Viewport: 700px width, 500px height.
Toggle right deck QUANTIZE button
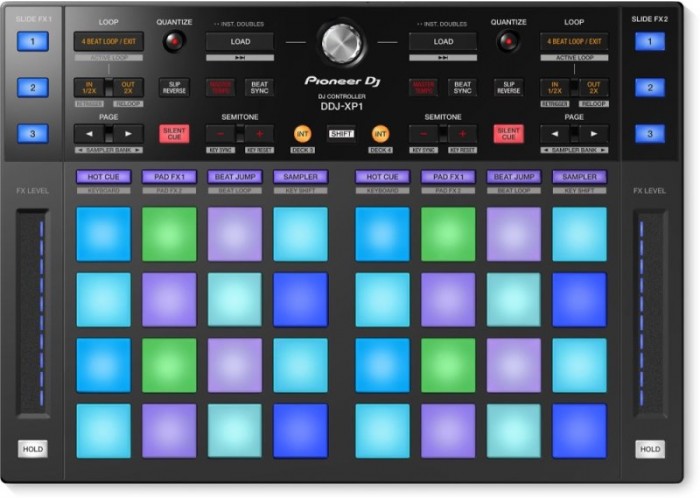click(x=508, y=42)
